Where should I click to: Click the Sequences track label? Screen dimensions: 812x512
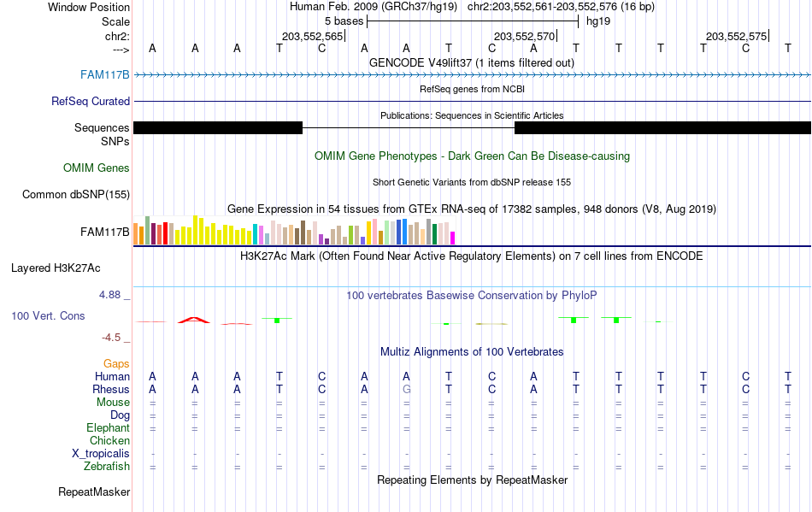102,128
